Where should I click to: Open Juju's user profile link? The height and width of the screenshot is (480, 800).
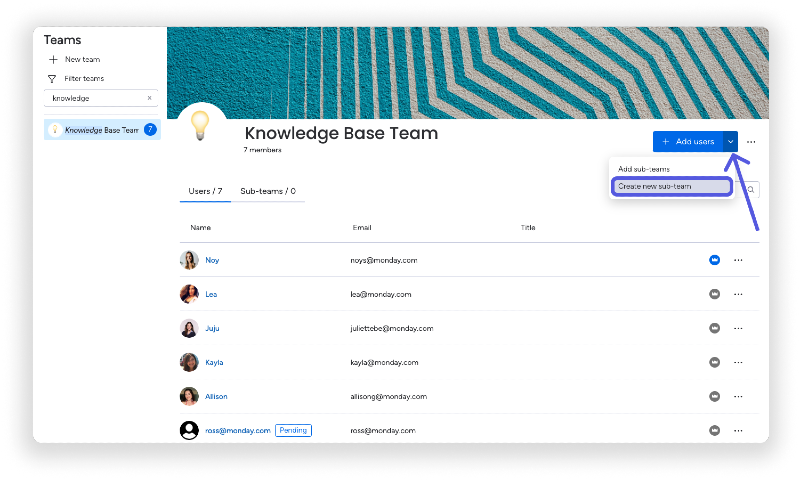tap(212, 329)
